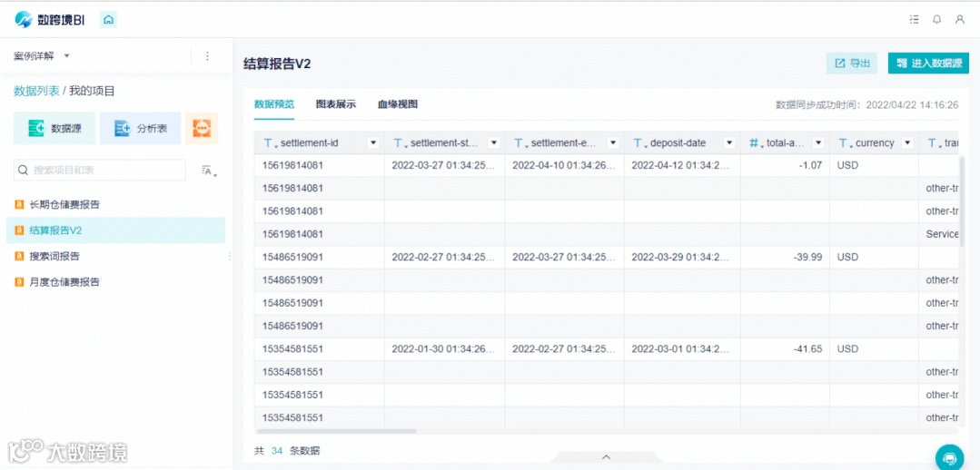980x470 pixels.
Task: Expand the 案例详解 project dropdown
Action: (x=67, y=56)
